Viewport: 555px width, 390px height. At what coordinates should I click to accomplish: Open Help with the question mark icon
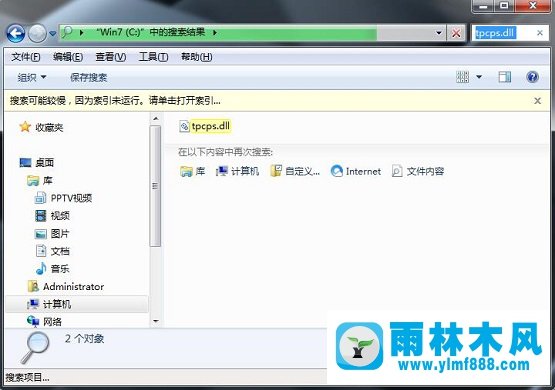click(x=532, y=77)
